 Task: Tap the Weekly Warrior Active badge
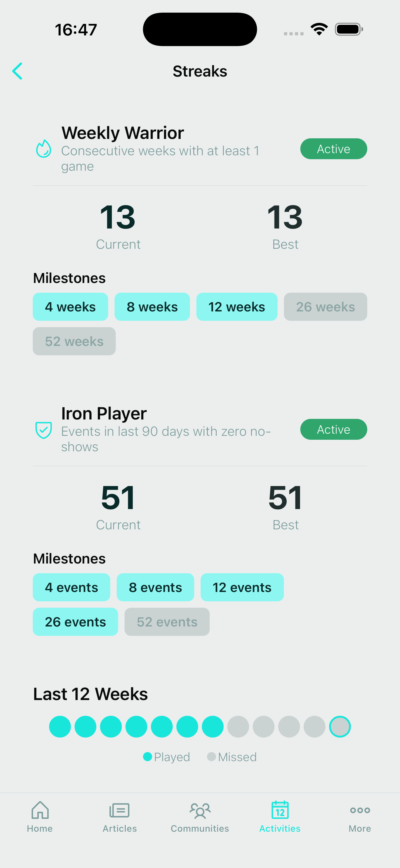pyautogui.click(x=334, y=149)
